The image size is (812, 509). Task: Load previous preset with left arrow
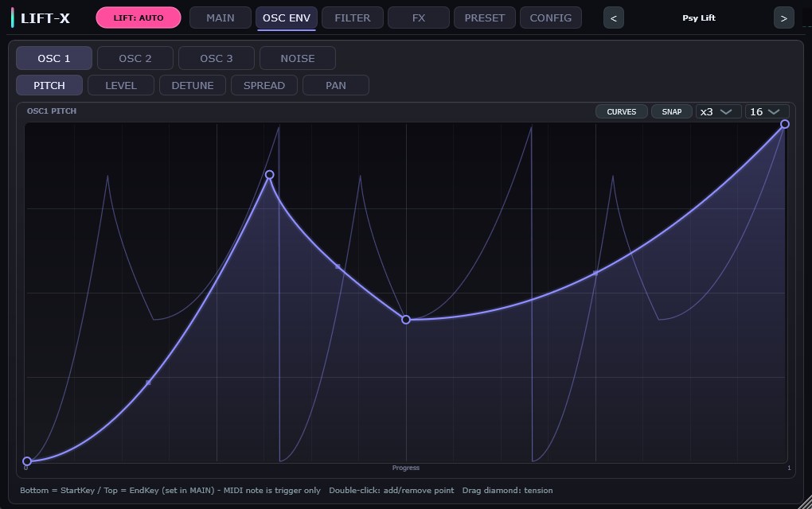coord(614,18)
